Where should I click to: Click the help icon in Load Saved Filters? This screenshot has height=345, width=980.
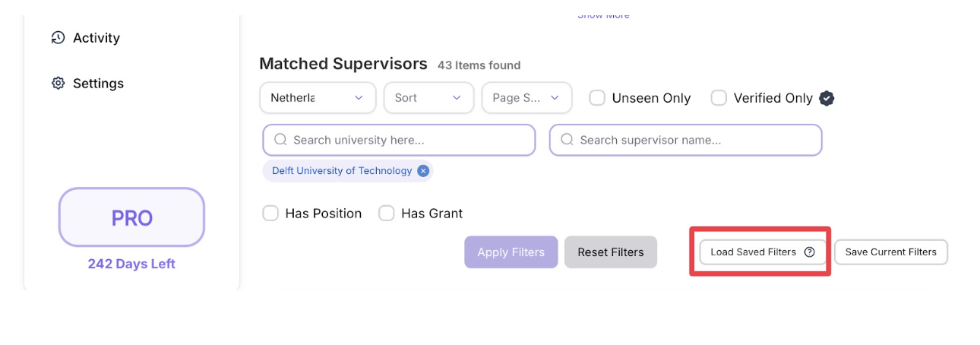click(x=809, y=252)
